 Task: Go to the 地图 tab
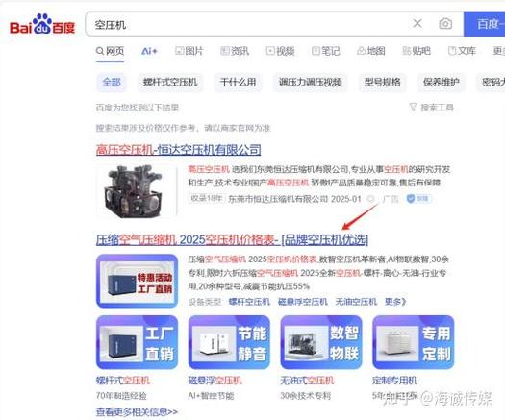pyautogui.click(x=371, y=51)
